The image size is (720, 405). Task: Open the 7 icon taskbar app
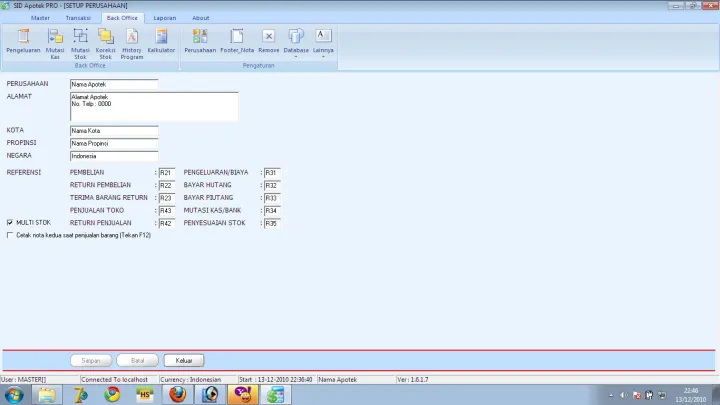(x=80, y=395)
